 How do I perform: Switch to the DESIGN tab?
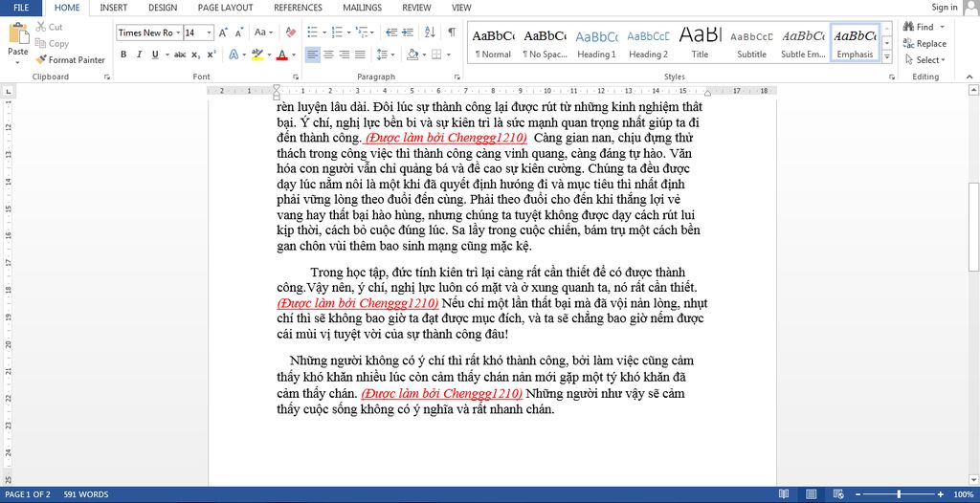point(163,8)
